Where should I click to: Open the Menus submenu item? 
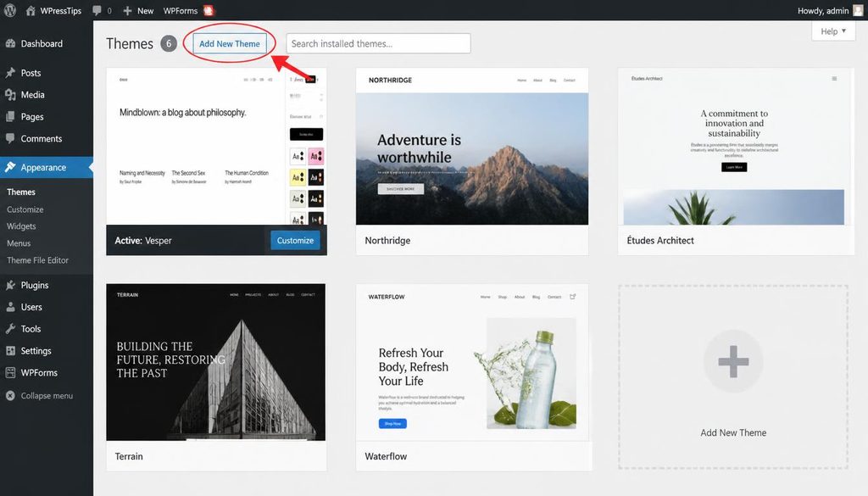(x=19, y=243)
